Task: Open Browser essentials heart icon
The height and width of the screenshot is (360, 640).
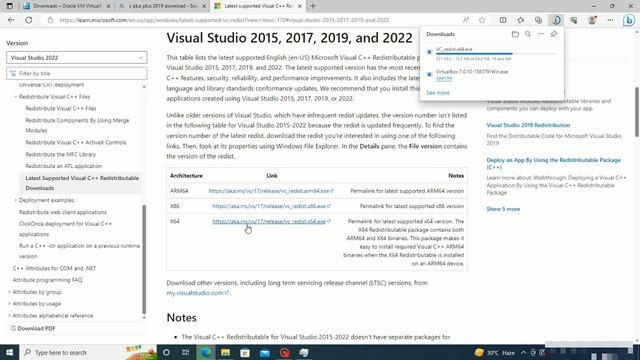Action: [x=574, y=20]
